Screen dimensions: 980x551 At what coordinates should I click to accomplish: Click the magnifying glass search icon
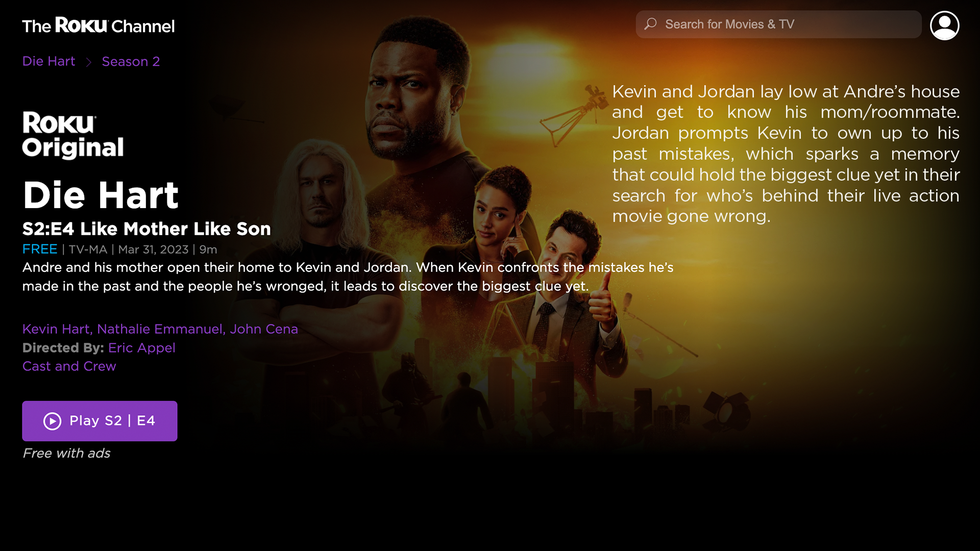click(x=650, y=24)
